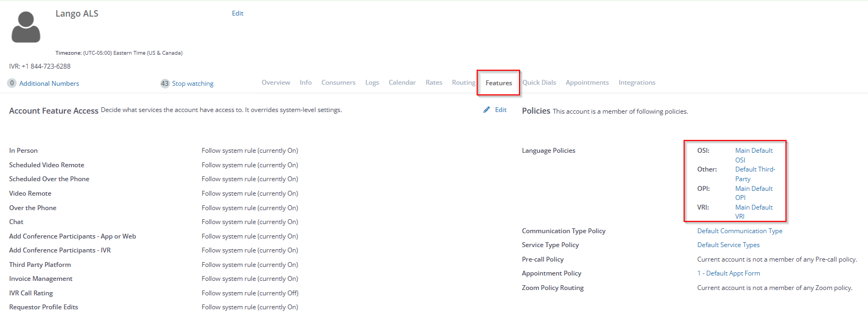Image resolution: width=868 pixels, height=320 pixels.
Task: Open Default Communication Type policy
Action: point(739,231)
